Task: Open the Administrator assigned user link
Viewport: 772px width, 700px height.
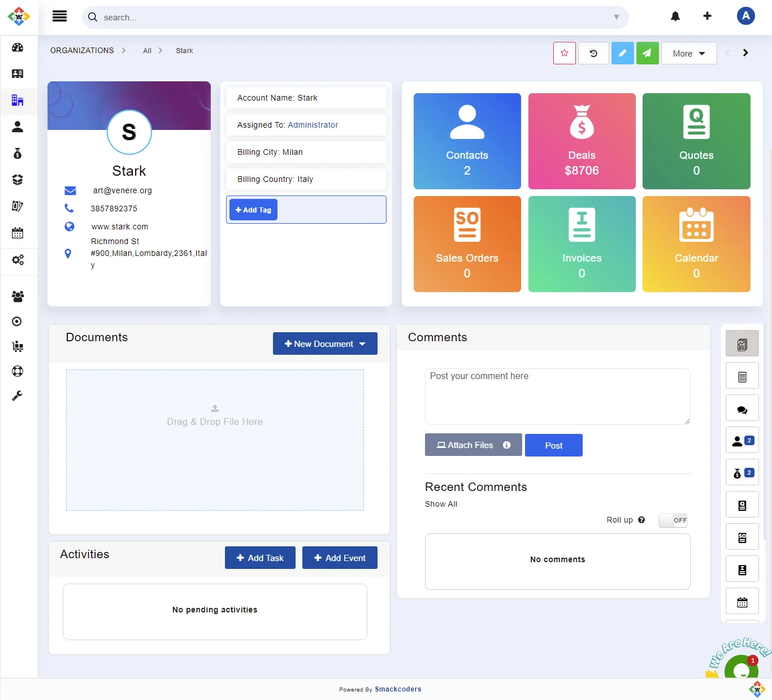Action: (313, 125)
